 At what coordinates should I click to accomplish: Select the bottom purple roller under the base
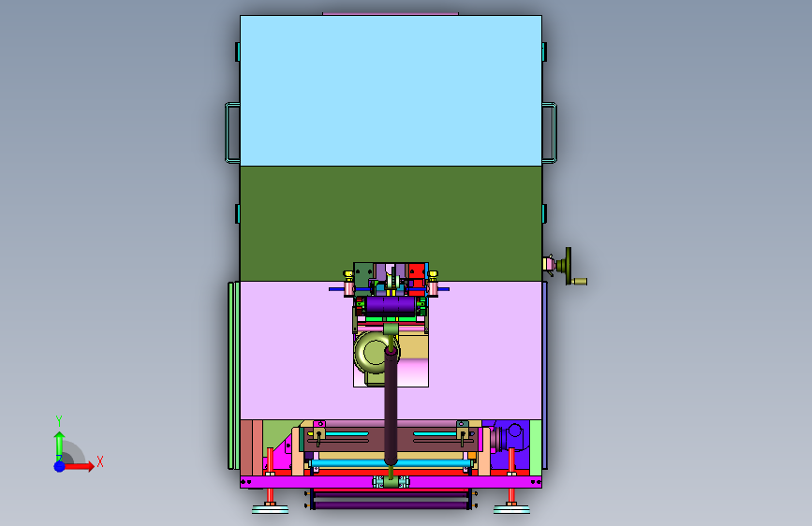391,504
